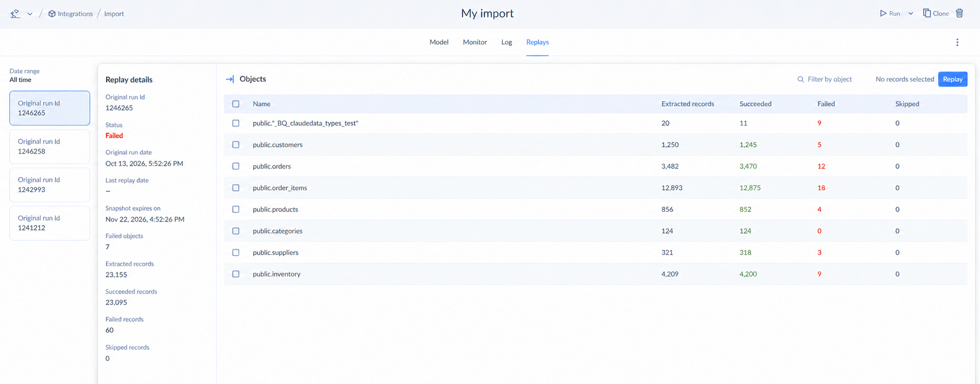
Task: Click the Extracted records column header
Action: (x=688, y=104)
